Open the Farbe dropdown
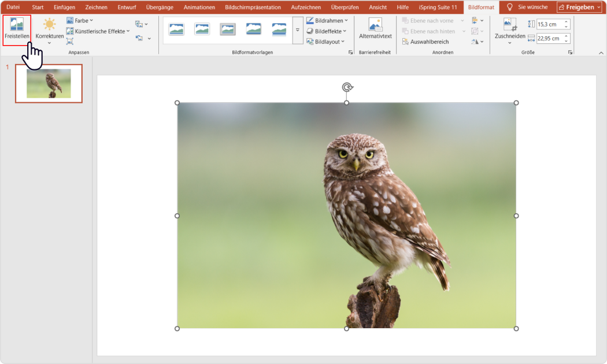The image size is (607, 364). [x=80, y=20]
